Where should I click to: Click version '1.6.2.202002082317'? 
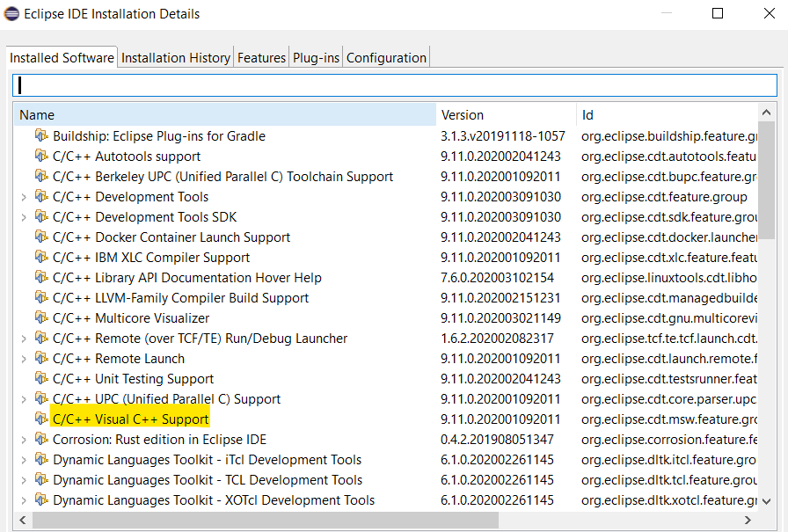click(x=497, y=338)
